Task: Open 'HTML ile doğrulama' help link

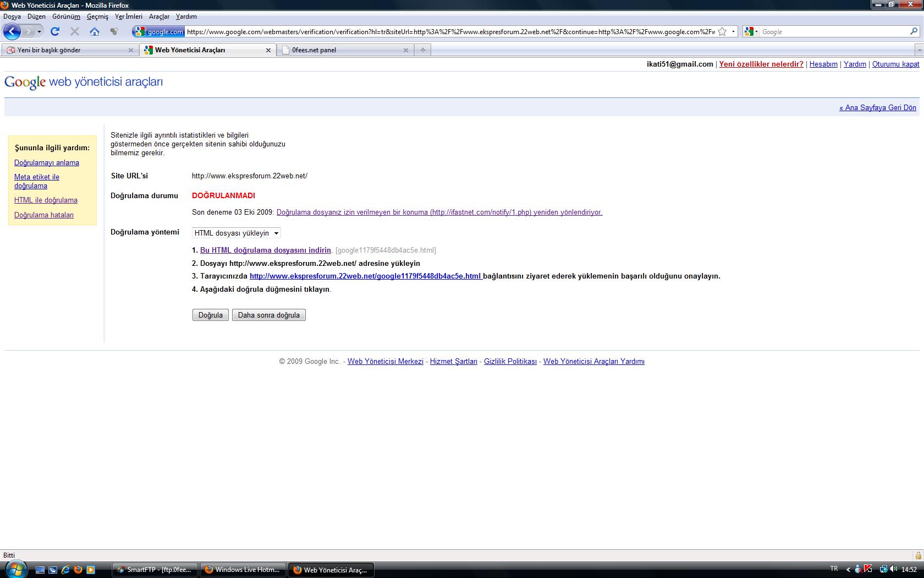Action: (x=46, y=200)
